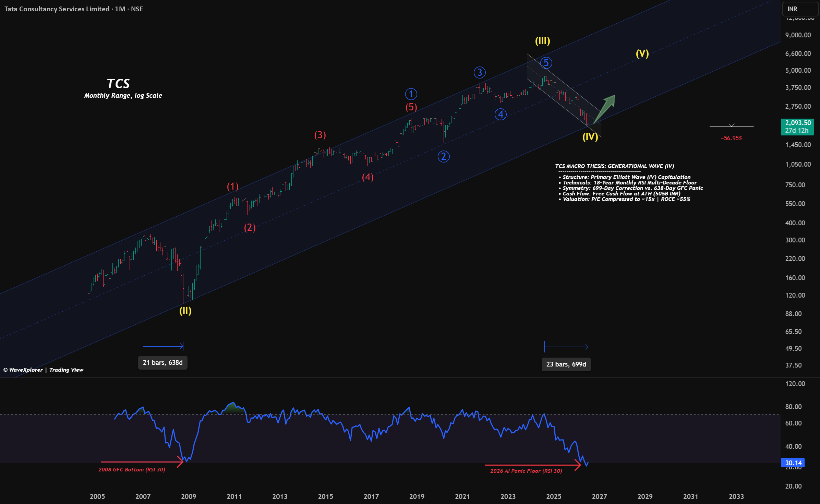Click the 300.00 price axis label

tap(795, 240)
